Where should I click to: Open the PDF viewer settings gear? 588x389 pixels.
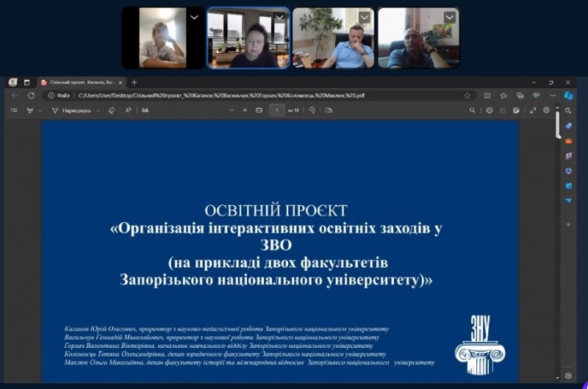546,110
